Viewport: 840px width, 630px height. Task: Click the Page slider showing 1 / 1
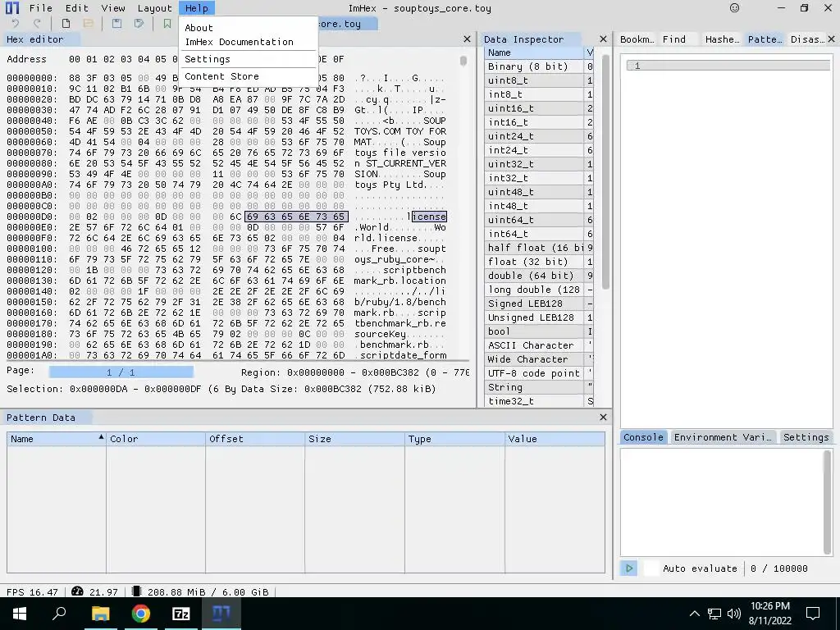tap(121, 372)
